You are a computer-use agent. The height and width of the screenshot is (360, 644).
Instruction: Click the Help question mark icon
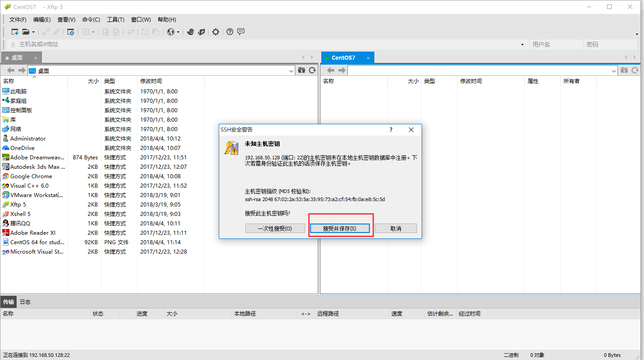coord(230,32)
